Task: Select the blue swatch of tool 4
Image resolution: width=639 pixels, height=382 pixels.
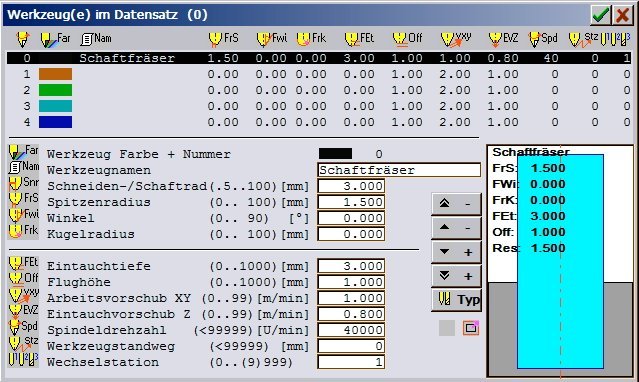Action: coord(55,122)
